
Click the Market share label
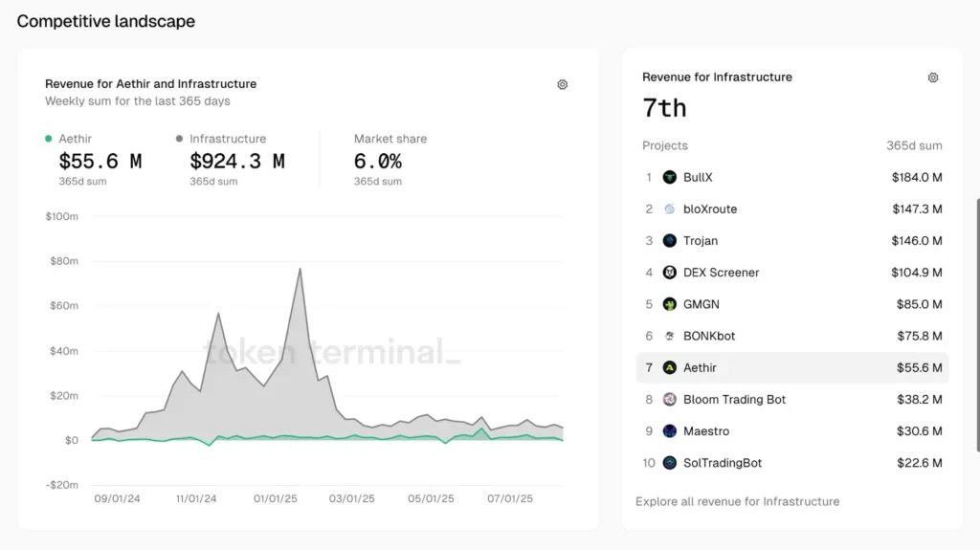[390, 139]
